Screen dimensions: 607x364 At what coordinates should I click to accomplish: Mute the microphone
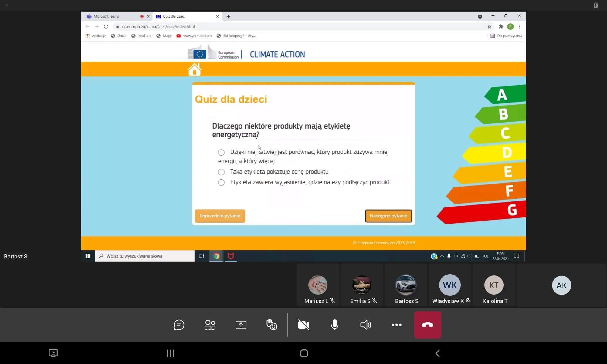(x=334, y=325)
